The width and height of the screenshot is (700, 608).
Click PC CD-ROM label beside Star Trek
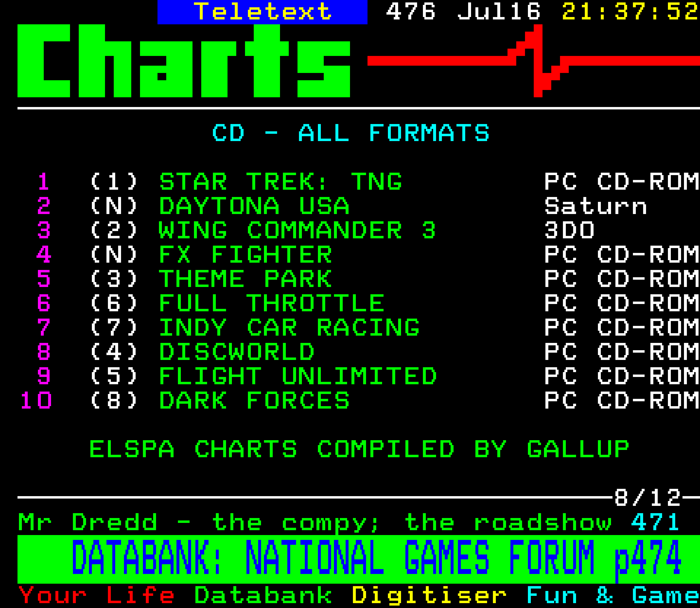coord(622,181)
